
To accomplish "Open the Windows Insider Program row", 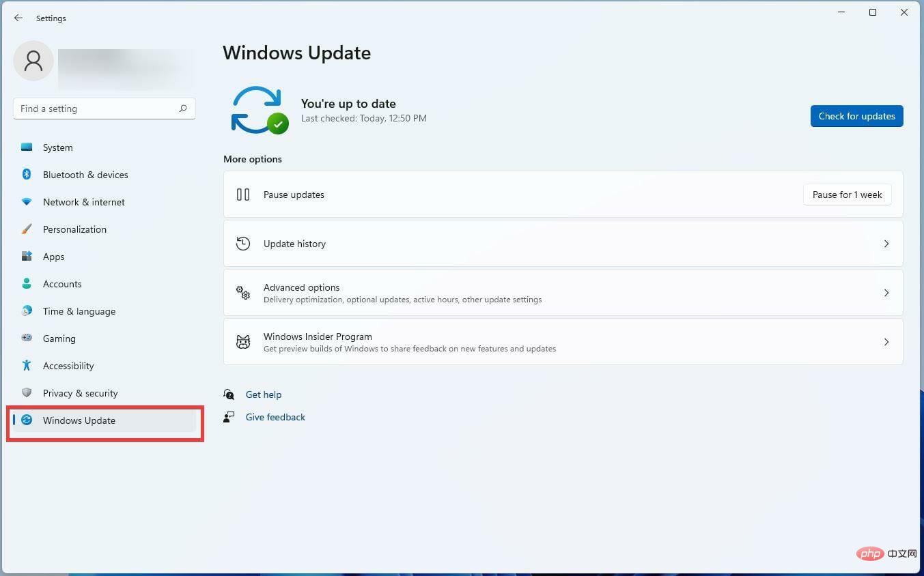I will pyautogui.click(x=563, y=342).
